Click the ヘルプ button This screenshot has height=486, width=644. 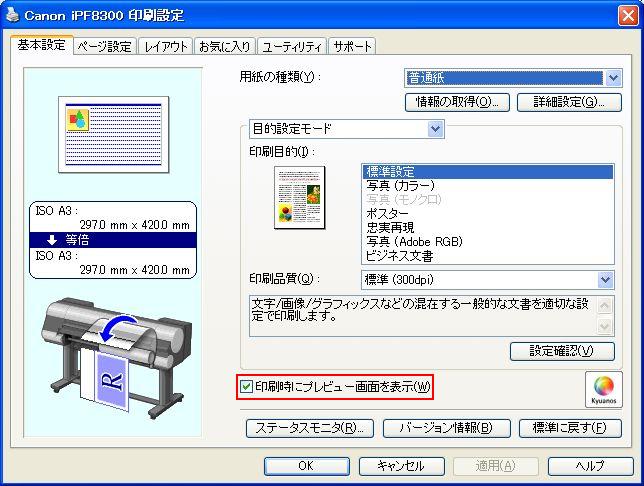point(590,466)
